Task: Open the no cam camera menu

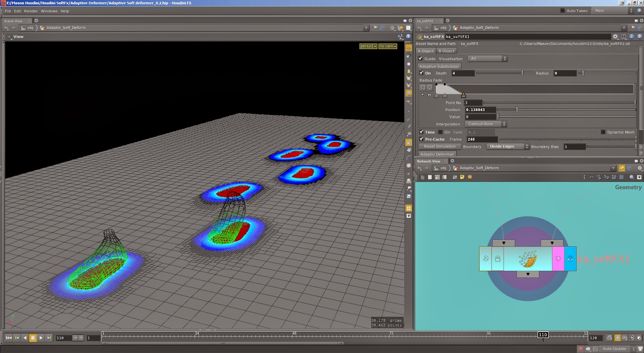Action: (388, 46)
